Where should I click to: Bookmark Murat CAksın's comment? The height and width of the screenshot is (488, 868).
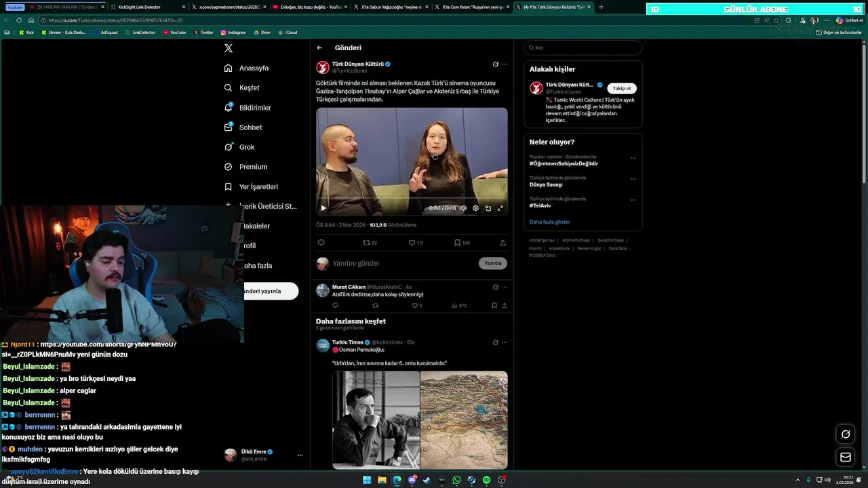click(x=494, y=306)
